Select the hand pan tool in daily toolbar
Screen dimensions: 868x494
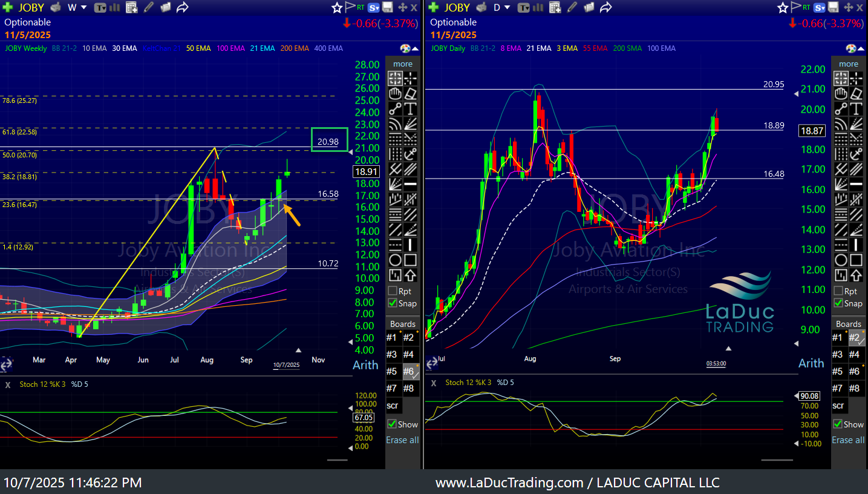(841, 93)
